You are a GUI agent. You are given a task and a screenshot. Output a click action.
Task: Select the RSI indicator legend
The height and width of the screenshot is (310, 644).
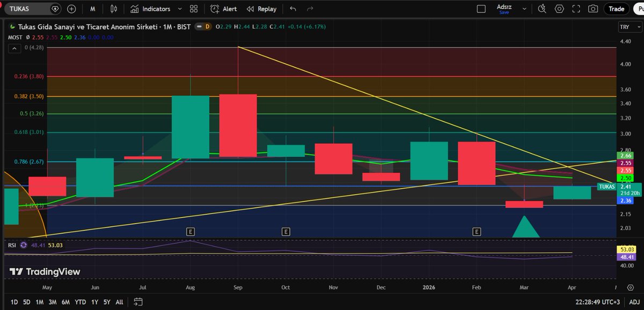tap(12, 245)
